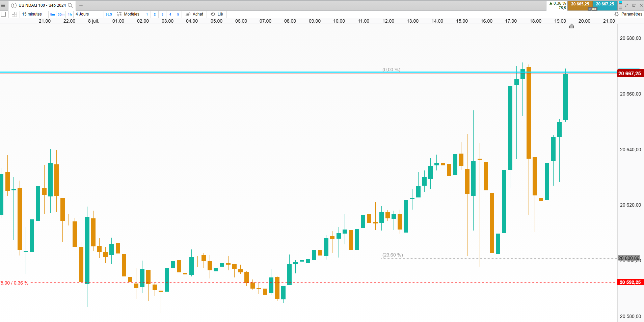Detach the chart with the pop-out icon
Viewport: 644px width, 322px height.
pos(634,5)
